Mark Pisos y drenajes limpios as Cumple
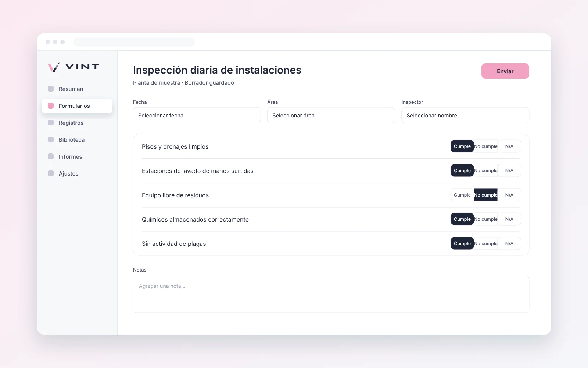Screen dimensions: 588x368 point(462,146)
